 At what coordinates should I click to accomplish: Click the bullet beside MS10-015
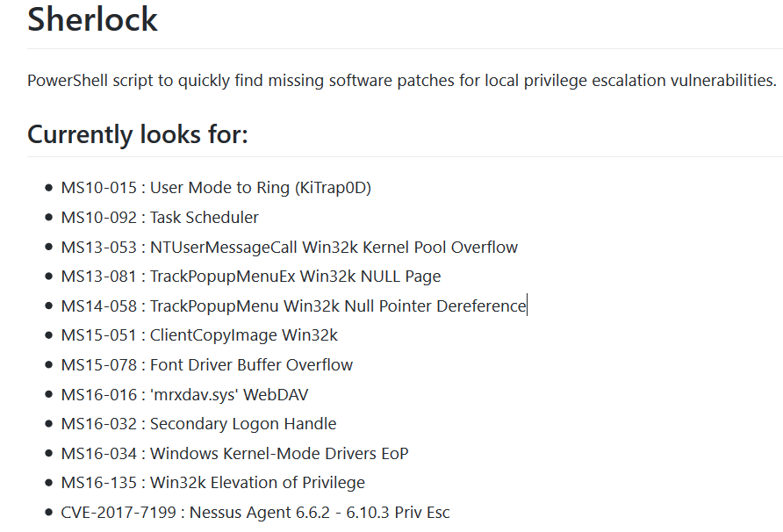[x=48, y=188]
